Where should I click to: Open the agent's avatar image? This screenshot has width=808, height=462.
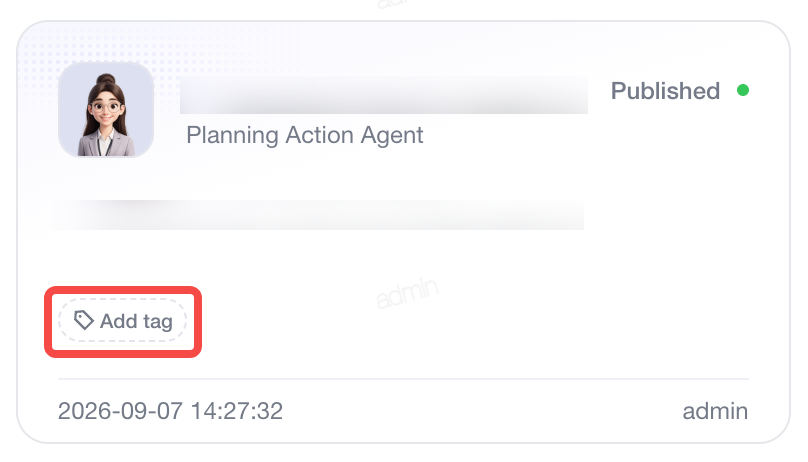(106, 110)
